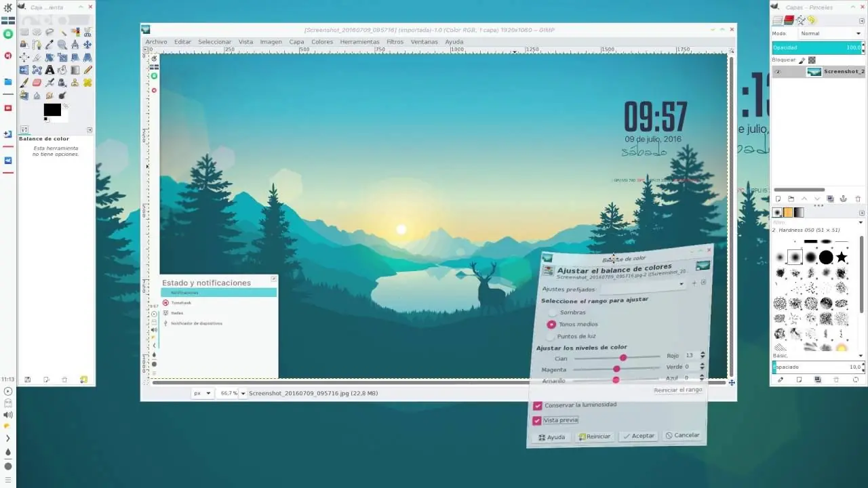Select the Blend gradient tool
The image size is (868, 488).
pyautogui.click(x=75, y=70)
